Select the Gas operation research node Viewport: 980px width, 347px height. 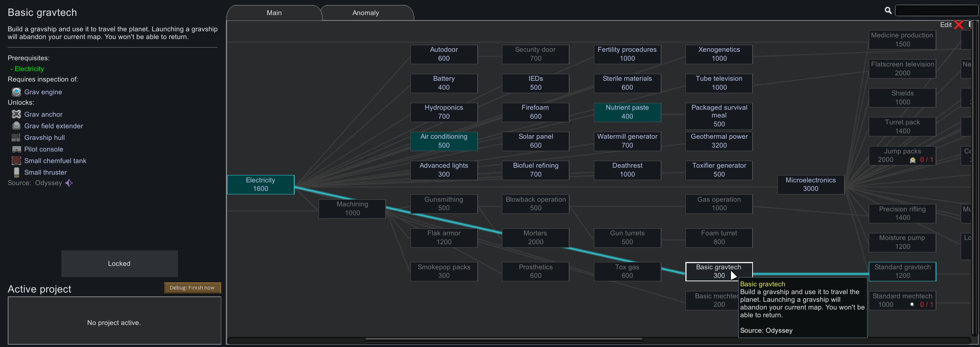coord(719,204)
